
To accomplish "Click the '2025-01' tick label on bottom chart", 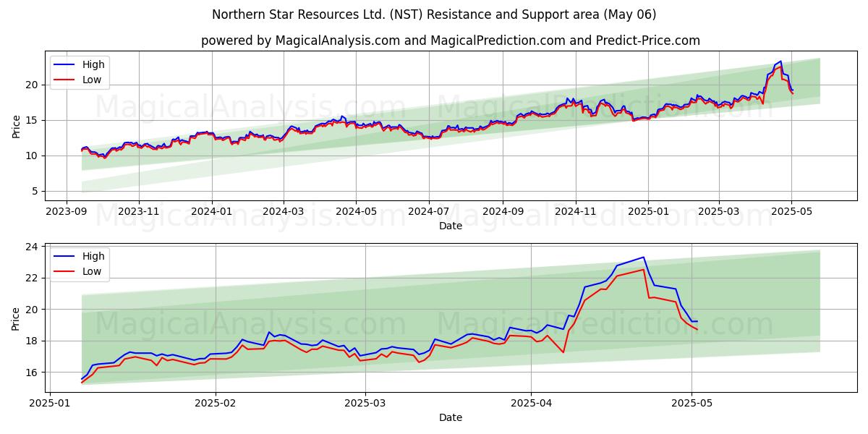I will [51, 403].
